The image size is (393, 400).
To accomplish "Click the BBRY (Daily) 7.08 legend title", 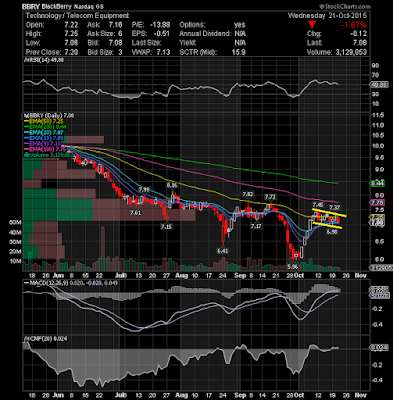I will 49,116.
